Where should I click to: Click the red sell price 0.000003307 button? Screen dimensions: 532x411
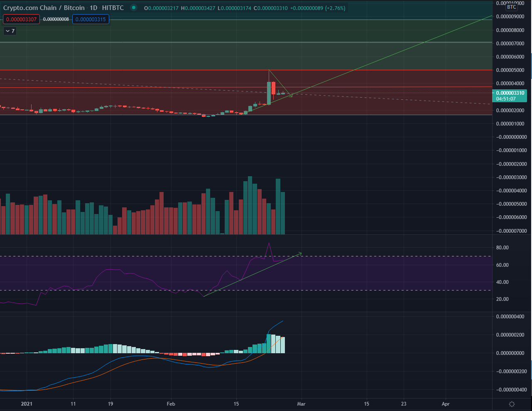tap(21, 20)
